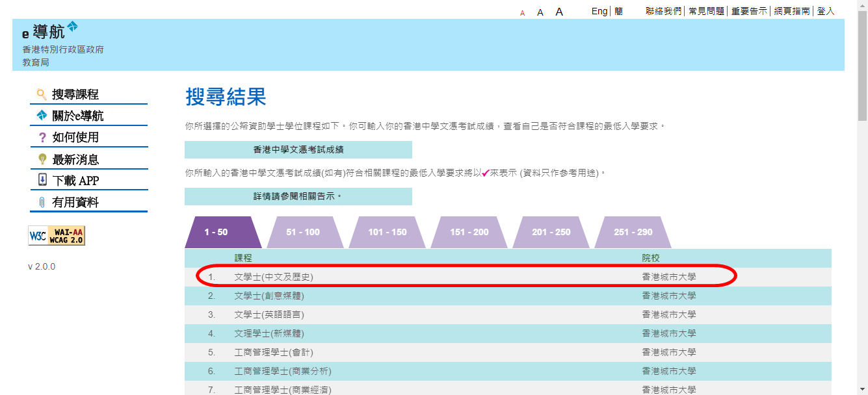Click the magnifier icon beside 搜尋課程

tap(42, 94)
